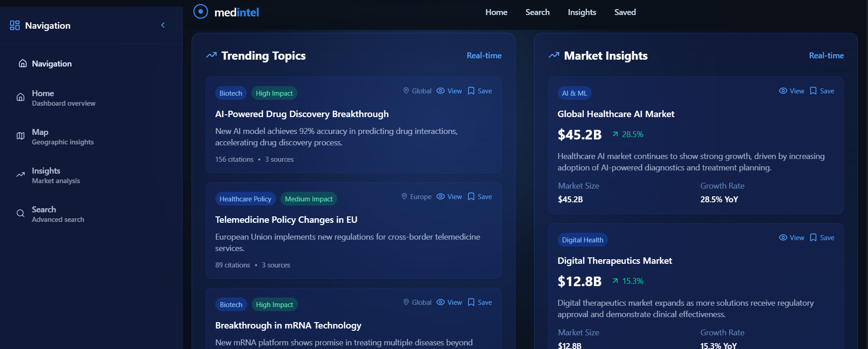Click the medintel logo circle icon

pos(201,11)
